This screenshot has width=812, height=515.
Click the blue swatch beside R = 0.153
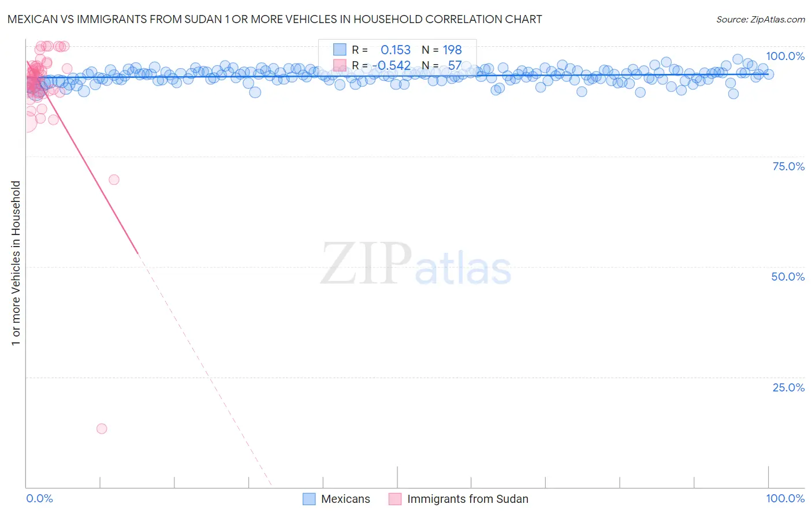click(x=340, y=50)
